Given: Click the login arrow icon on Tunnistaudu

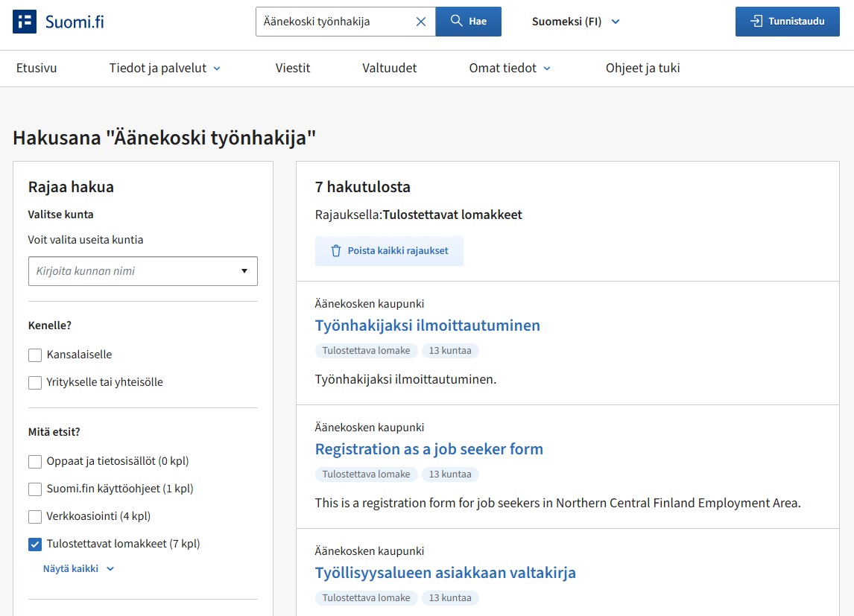Looking at the screenshot, I should coord(756,21).
